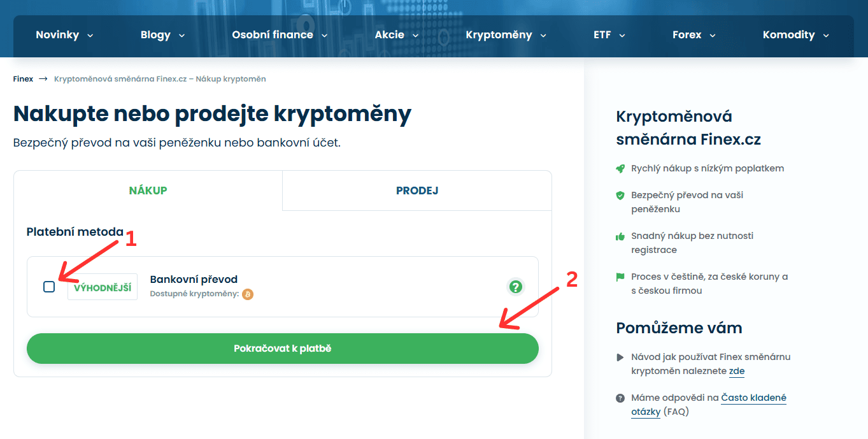Click the orange Bitcoin icon
868x439 pixels.
coord(248,294)
